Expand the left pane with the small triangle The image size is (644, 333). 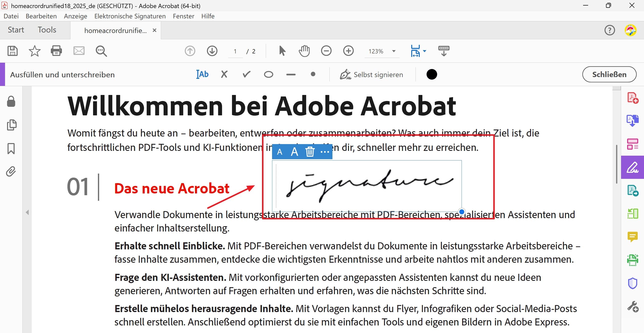click(x=27, y=212)
